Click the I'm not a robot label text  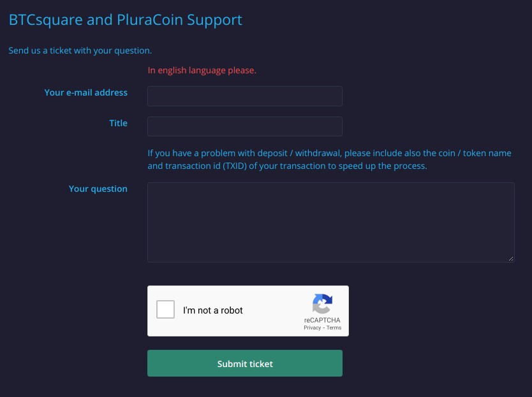point(212,310)
